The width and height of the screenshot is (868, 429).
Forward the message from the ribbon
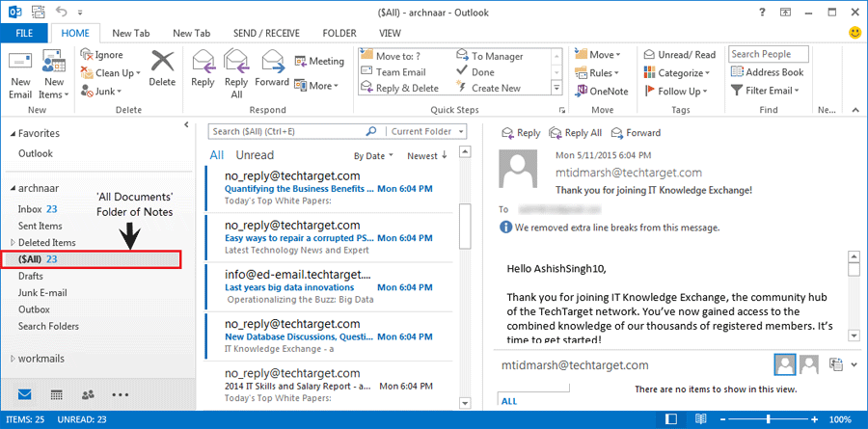pos(272,68)
